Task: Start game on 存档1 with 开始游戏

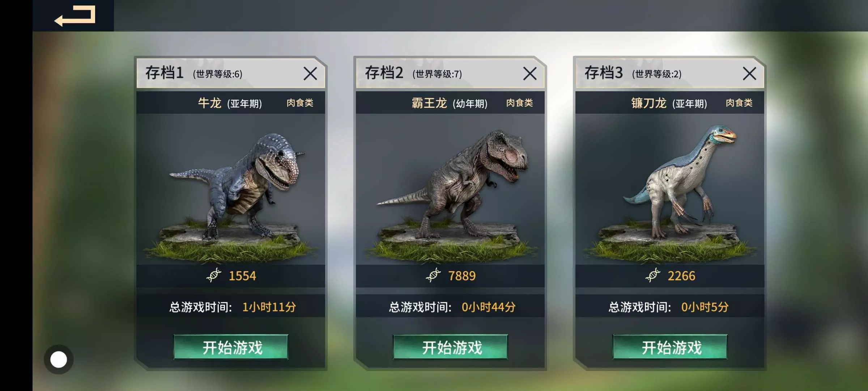Action: (x=231, y=347)
